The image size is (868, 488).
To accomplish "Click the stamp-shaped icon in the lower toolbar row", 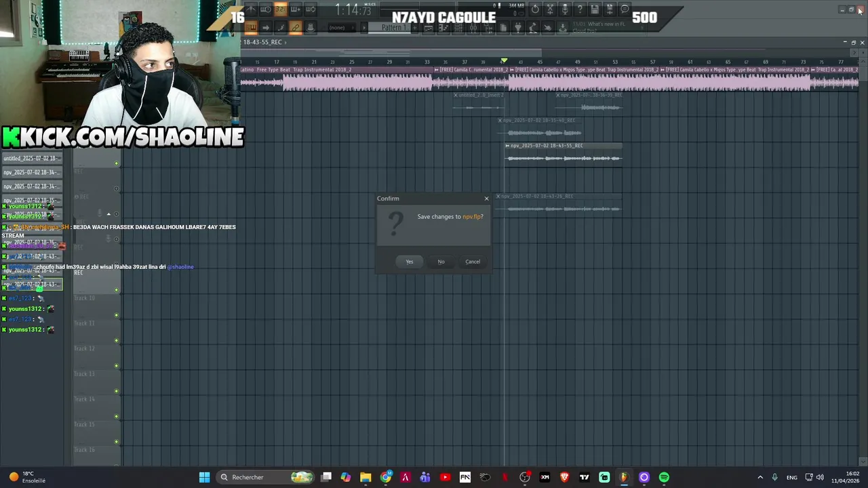I will click(310, 27).
